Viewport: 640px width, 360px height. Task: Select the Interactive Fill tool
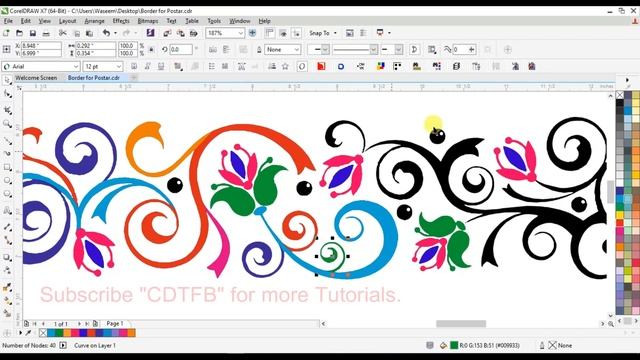[7, 300]
